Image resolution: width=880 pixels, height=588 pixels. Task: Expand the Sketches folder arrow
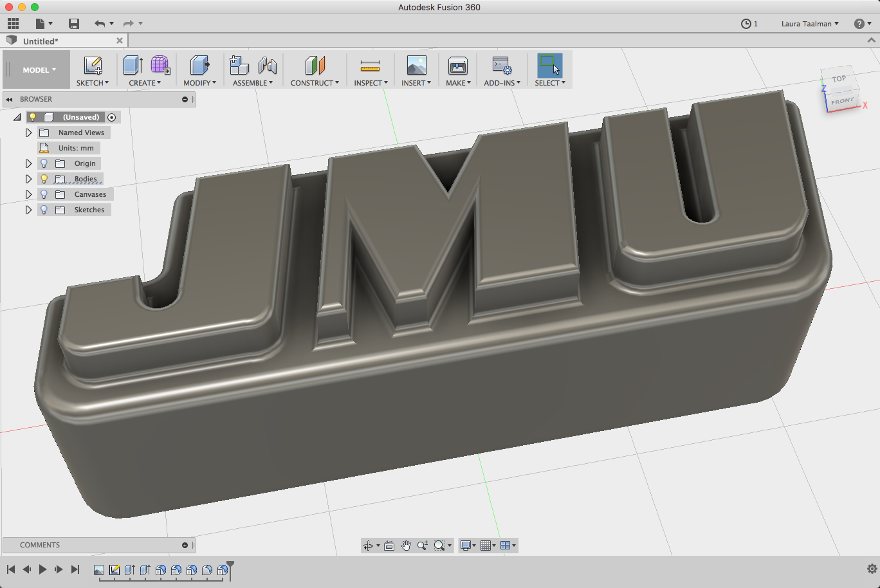pyautogui.click(x=28, y=210)
